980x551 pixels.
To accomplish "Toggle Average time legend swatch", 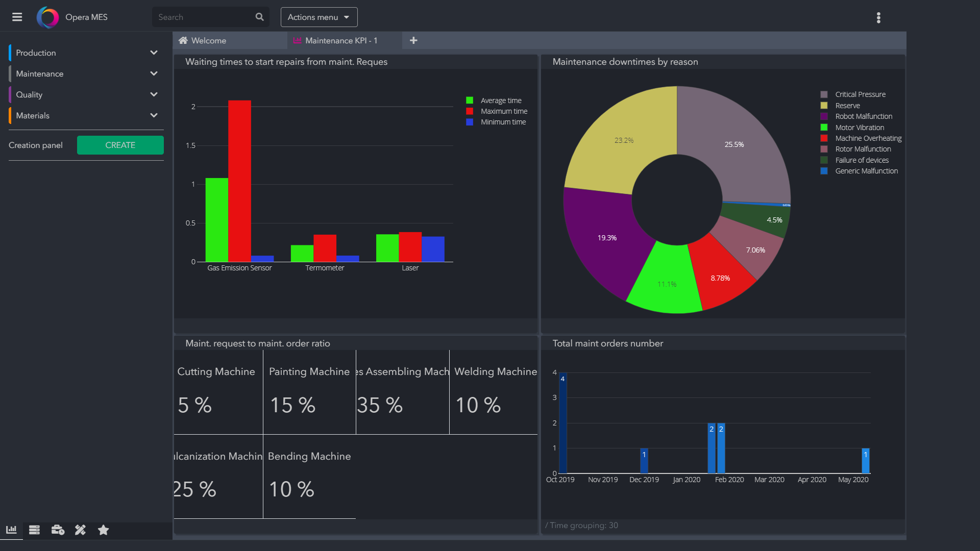I will tap(470, 101).
